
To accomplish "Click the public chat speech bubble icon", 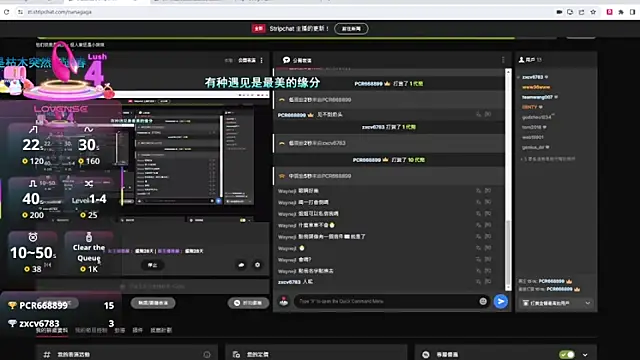I will pyautogui.click(x=287, y=60).
